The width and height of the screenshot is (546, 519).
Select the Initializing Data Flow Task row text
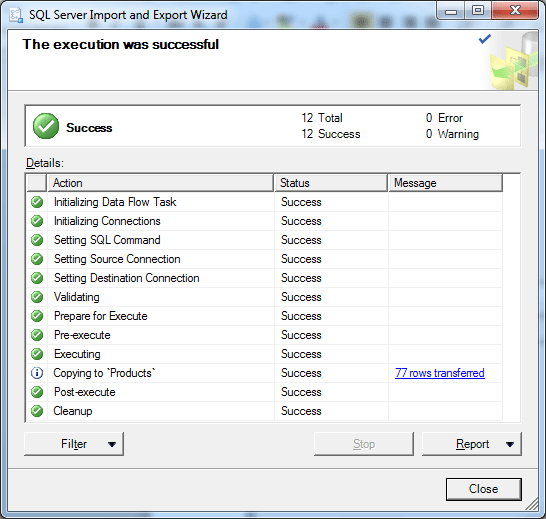(x=115, y=202)
